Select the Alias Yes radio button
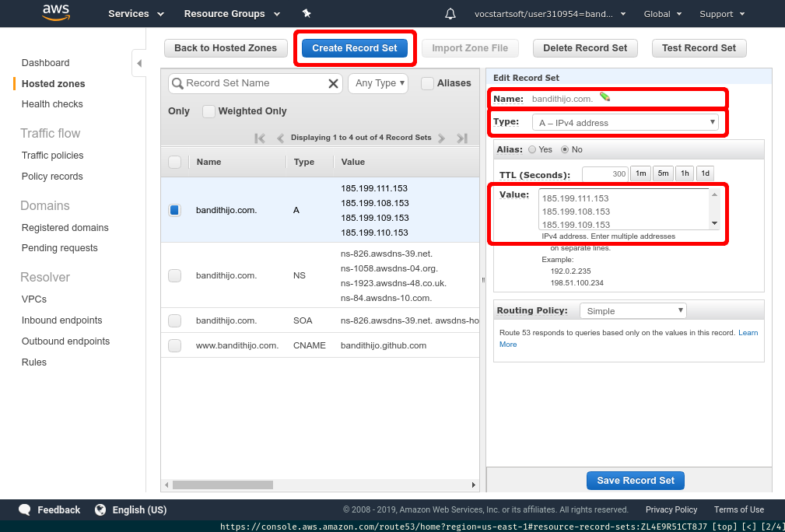Image resolution: width=785 pixels, height=532 pixels. pos(532,149)
